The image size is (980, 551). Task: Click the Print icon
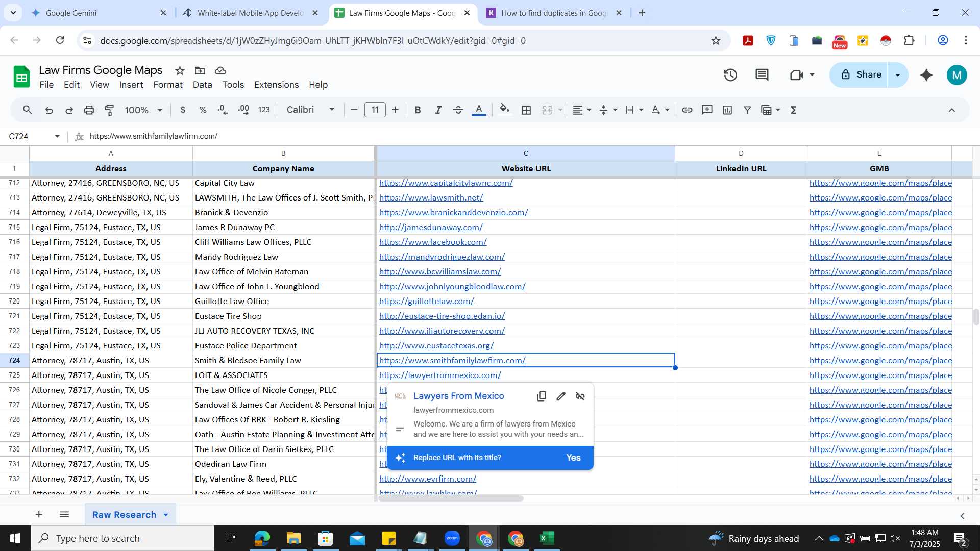tap(89, 110)
